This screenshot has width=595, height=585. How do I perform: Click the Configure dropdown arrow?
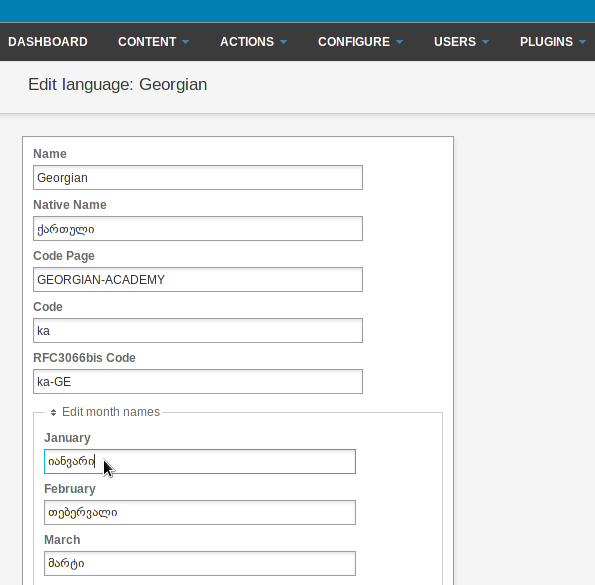(x=400, y=42)
